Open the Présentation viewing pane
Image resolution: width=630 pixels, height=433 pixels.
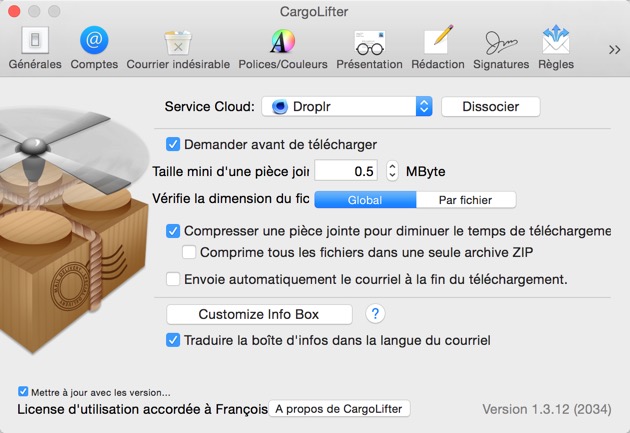(369, 47)
